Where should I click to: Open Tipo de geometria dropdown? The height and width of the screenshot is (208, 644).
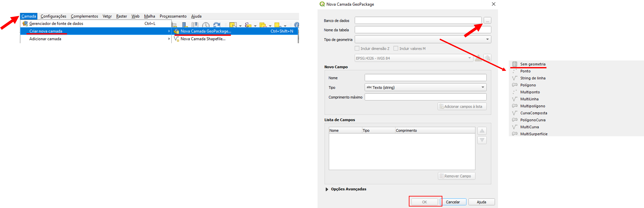coord(423,39)
